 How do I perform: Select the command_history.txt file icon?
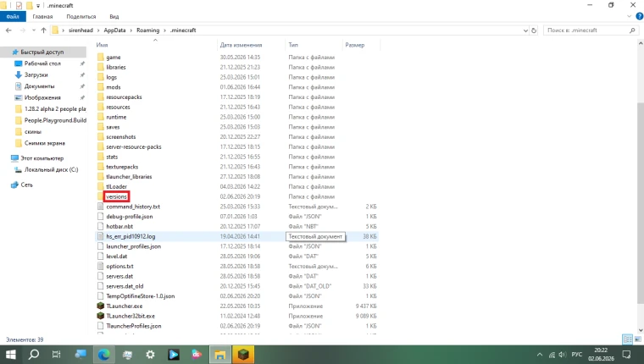101,207
